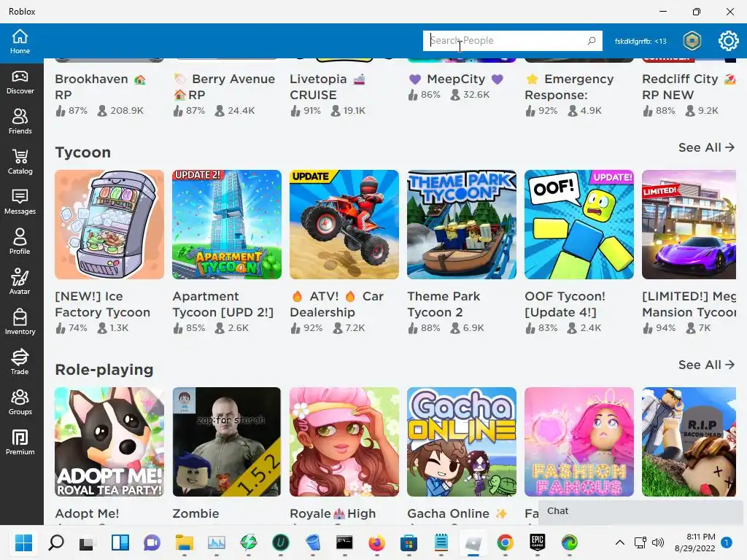Select MeepCity game title
This screenshot has height=560, width=747.
pos(456,79)
